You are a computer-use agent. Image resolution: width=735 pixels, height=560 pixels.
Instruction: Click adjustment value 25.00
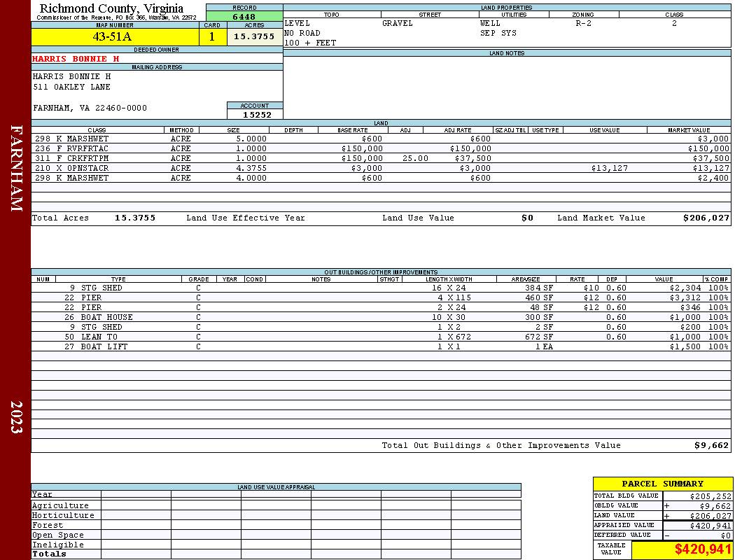[x=415, y=158]
